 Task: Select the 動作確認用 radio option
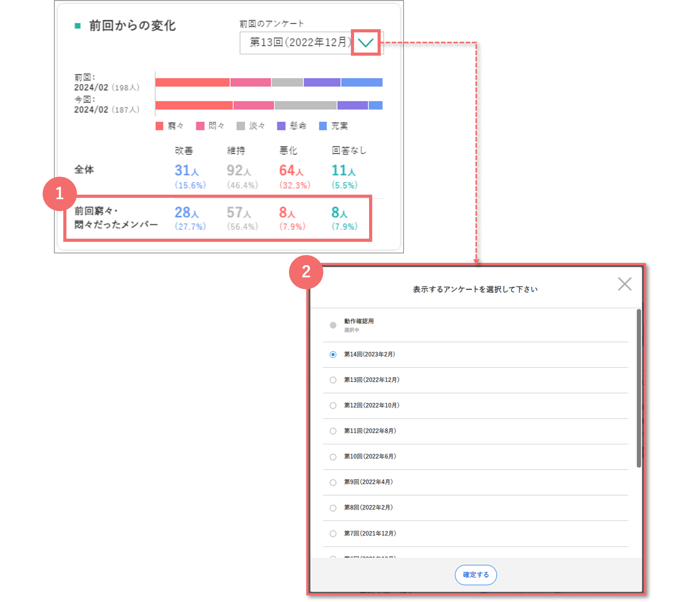(333, 325)
